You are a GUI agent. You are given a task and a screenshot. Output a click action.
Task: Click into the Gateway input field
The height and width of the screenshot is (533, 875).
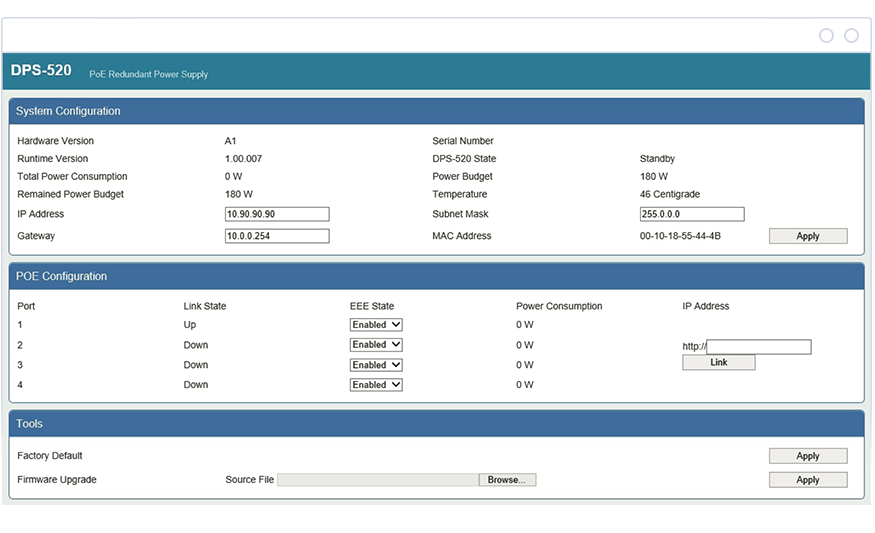[277, 236]
